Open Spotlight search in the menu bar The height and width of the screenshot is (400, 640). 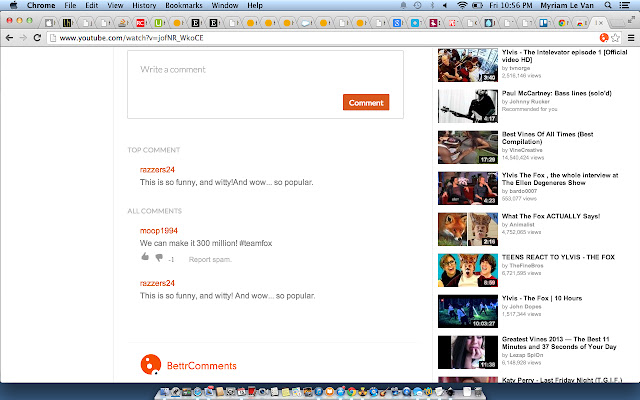[x=608, y=5]
